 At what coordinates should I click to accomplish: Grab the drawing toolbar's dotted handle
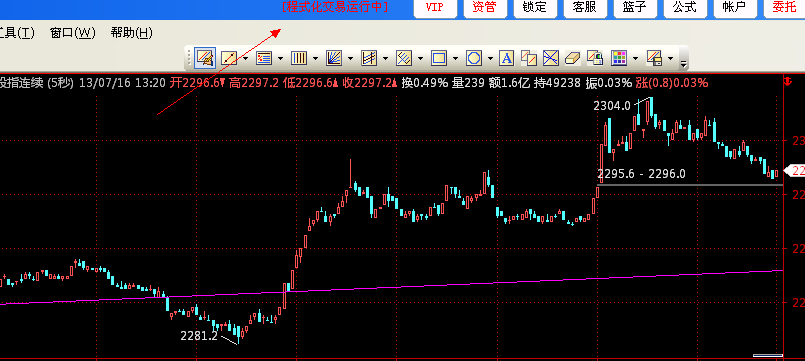click(x=188, y=58)
